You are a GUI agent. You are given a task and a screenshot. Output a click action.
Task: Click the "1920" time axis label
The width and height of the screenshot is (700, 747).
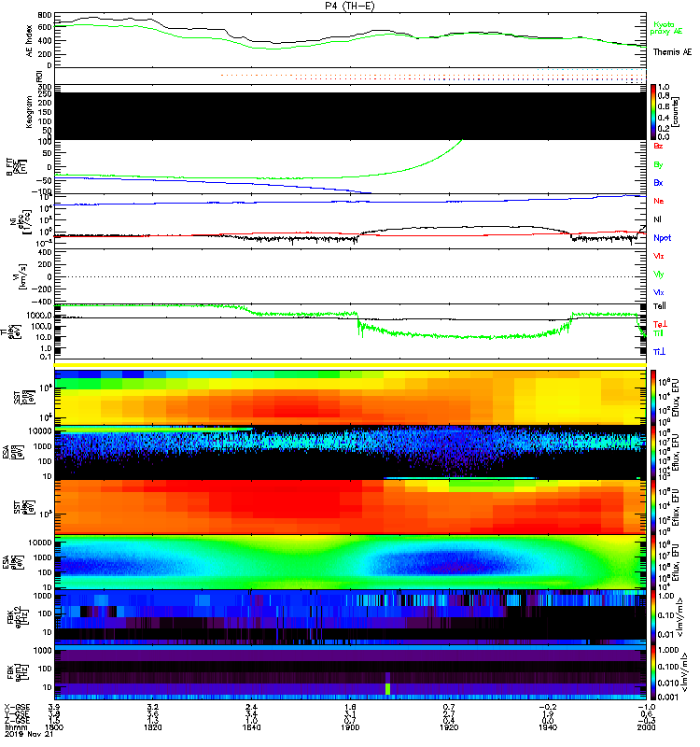(x=449, y=727)
